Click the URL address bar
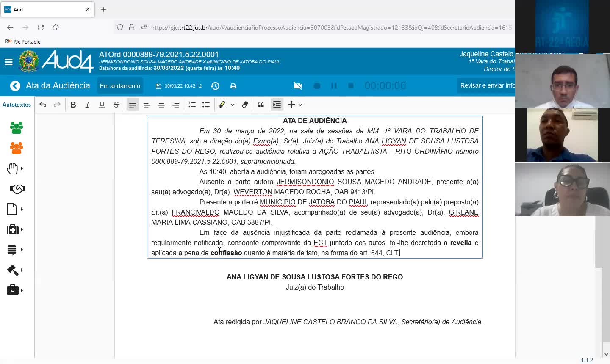 330,28
